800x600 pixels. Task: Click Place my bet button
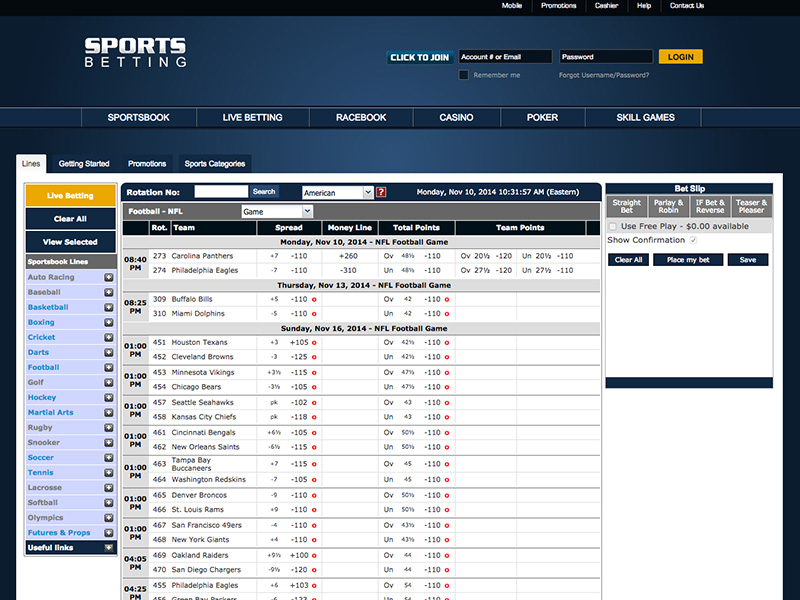(x=688, y=260)
